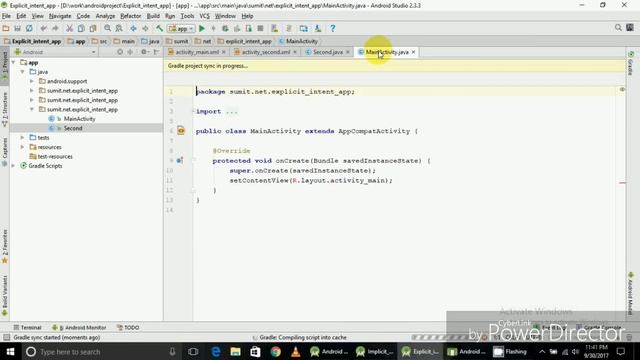Viewport: 640px width, 360px height.
Task: Click the Stop square icon
Action: point(260,29)
